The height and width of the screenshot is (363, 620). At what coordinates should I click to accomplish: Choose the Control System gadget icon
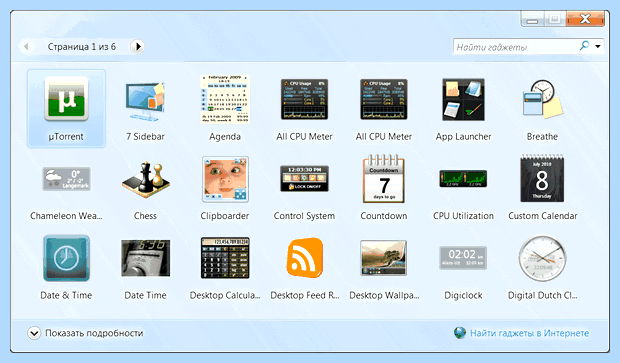pos(304,178)
